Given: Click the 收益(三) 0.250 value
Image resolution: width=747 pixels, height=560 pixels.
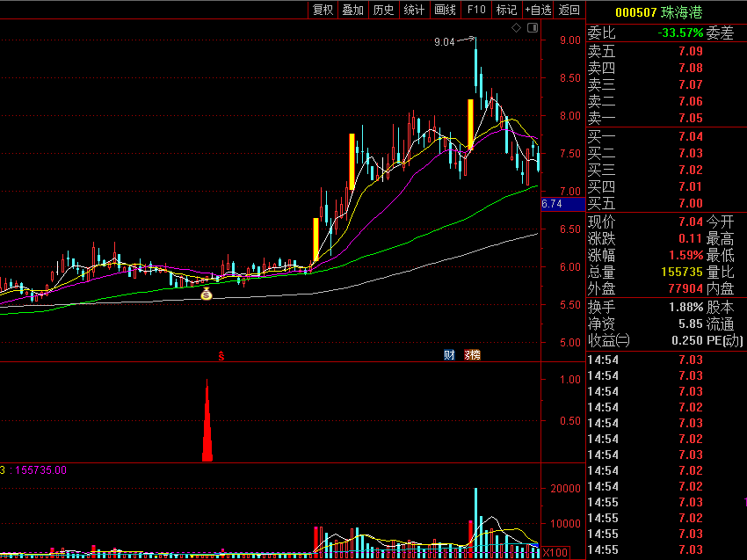Looking at the screenshot, I should [x=687, y=340].
